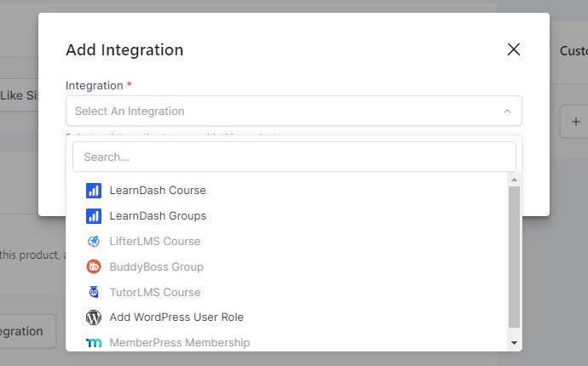This screenshot has width=588, height=366.
Task: Select LearnDash Course option
Action: coord(288,191)
